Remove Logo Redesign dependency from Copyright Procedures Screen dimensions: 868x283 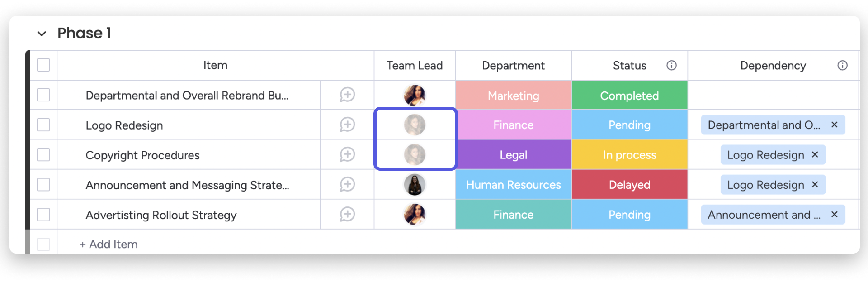click(x=815, y=154)
